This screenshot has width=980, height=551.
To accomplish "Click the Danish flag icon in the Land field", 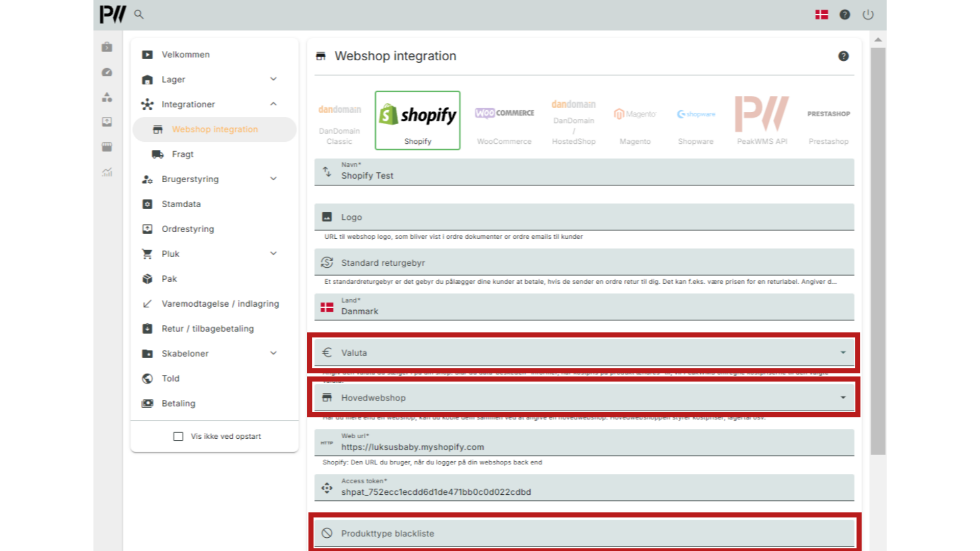I will (x=327, y=307).
